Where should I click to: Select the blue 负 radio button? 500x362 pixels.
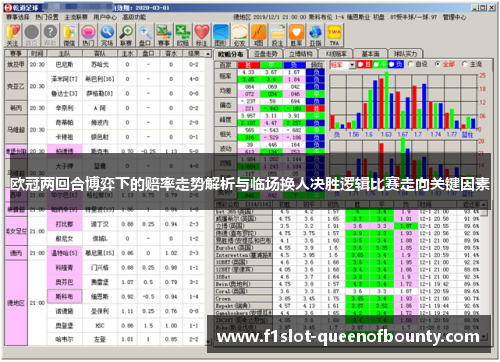click(392, 64)
